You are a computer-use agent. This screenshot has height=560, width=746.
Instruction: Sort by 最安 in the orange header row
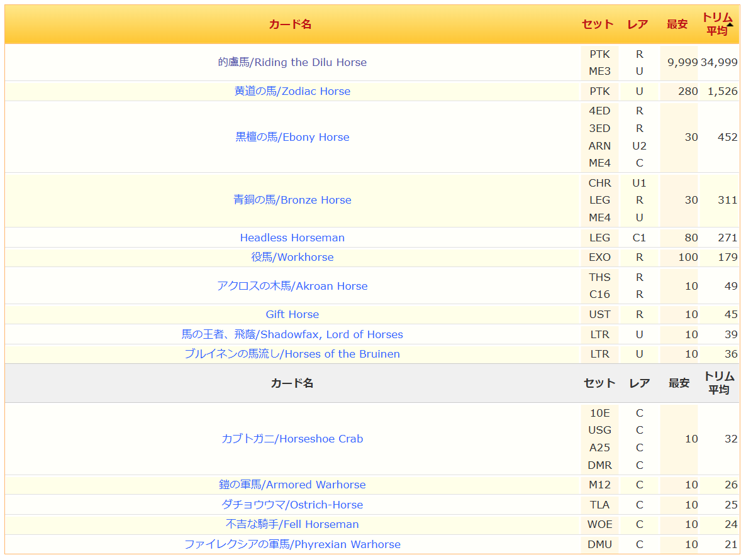(x=677, y=25)
